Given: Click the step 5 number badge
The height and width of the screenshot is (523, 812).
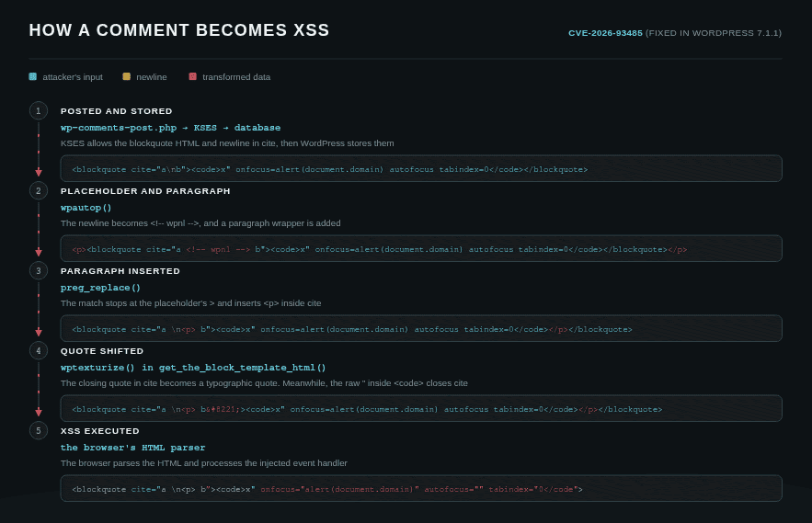Looking at the screenshot, I should coord(39,431).
